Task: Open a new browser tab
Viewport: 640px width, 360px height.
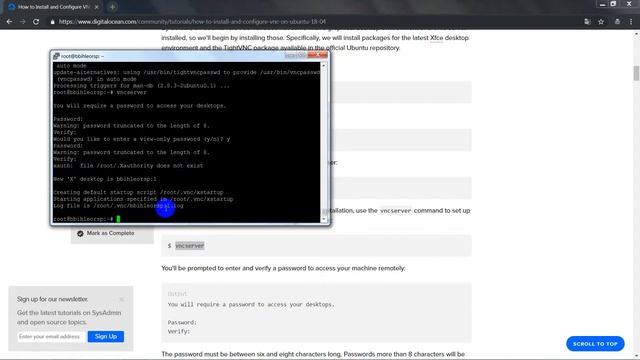Action: (x=112, y=7)
